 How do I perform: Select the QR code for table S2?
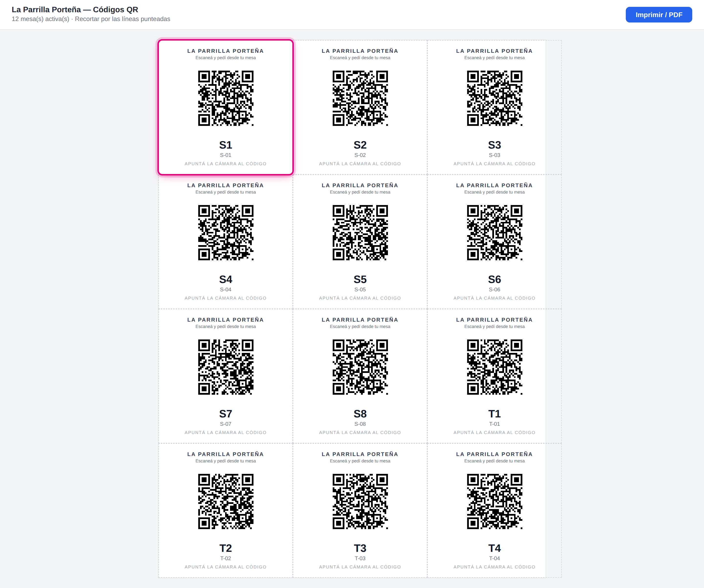coord(360,98)
